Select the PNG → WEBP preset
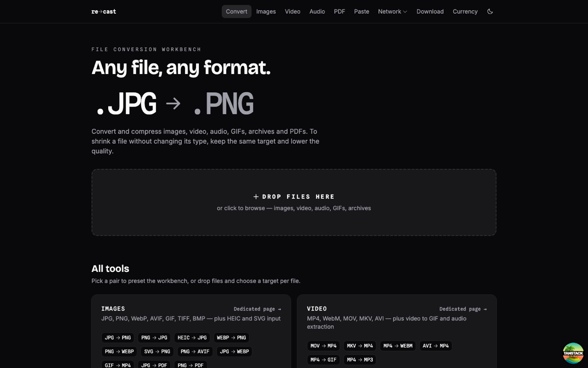 pos(120,351)
